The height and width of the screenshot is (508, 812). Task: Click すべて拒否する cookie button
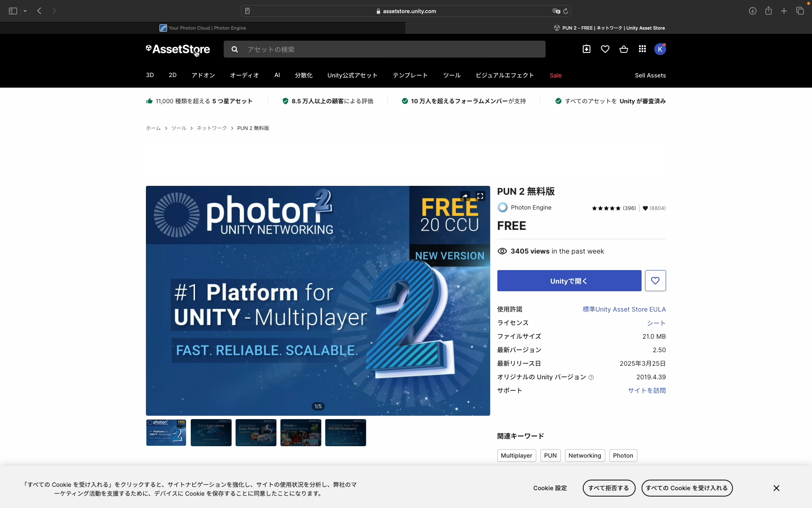pyautogui.click(x=609, y=488)
